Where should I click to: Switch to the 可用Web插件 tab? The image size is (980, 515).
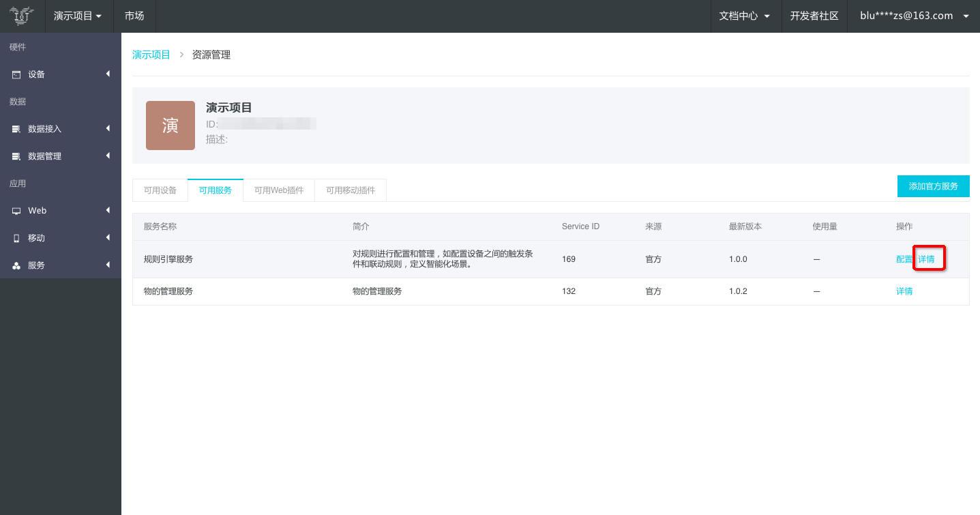pos(279,190)
